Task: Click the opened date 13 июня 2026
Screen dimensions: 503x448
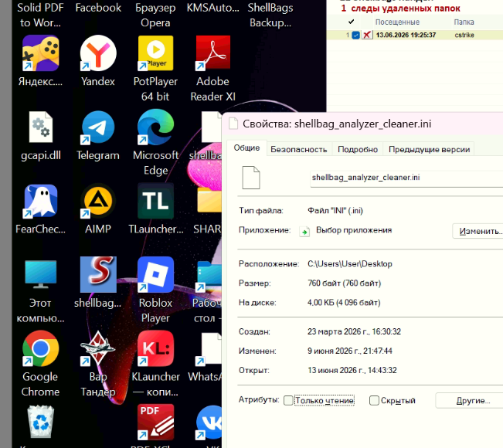Action: 352,371
